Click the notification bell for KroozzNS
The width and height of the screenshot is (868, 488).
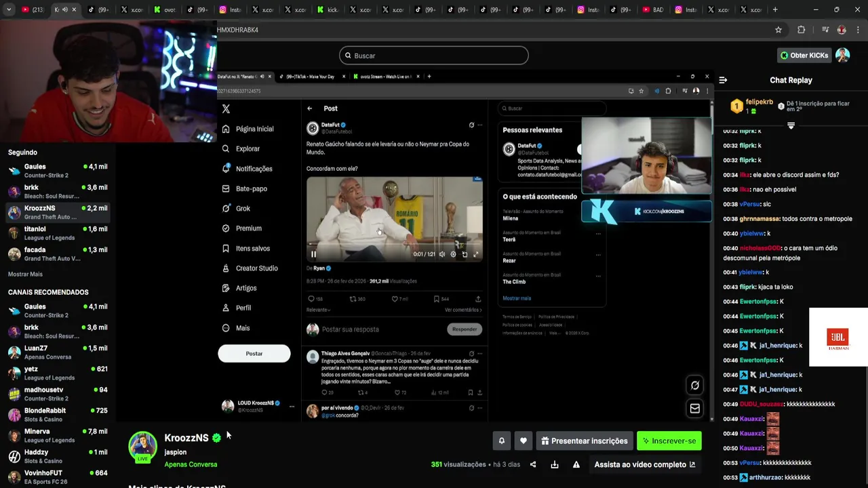[502, 441]
